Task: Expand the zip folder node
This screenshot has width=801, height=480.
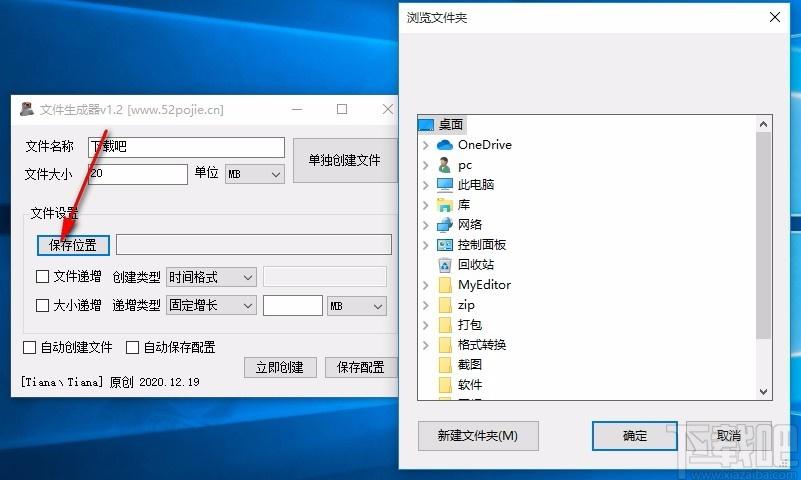Action: [x=426, y=305]
